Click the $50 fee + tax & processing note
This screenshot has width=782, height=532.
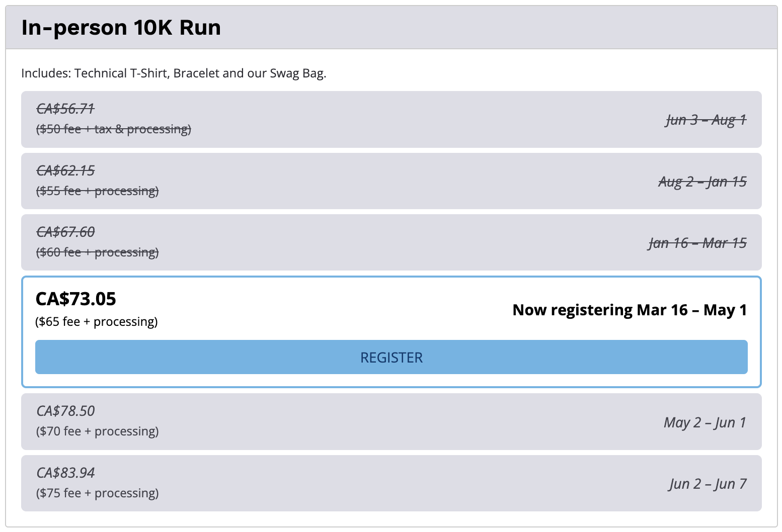[x=114, y=129]
